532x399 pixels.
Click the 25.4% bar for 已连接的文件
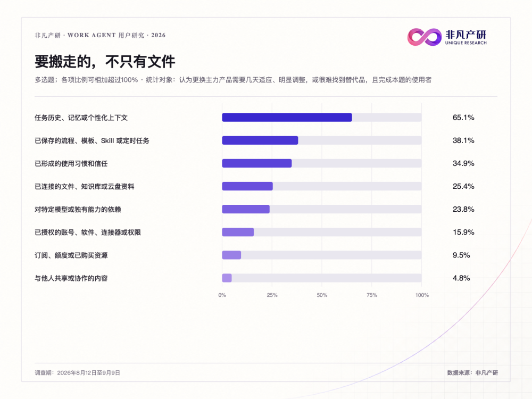[x=247, y=186]
